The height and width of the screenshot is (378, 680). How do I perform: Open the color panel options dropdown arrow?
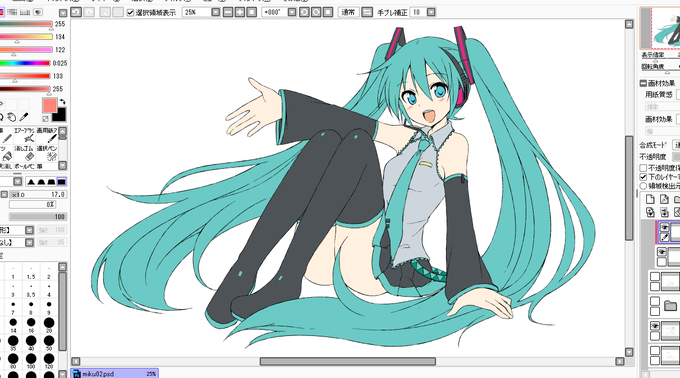[63, 13]
